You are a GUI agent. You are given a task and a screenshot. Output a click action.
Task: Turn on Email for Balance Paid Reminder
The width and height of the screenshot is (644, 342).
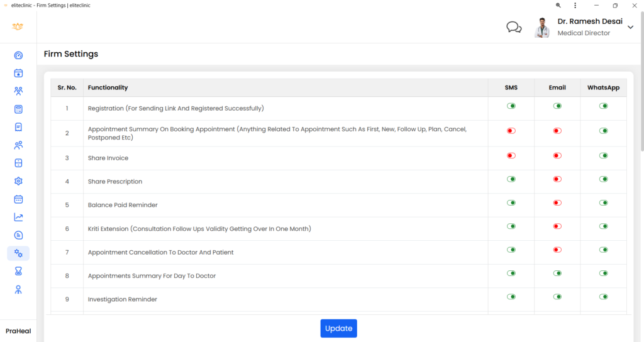(x=557, y=202)
